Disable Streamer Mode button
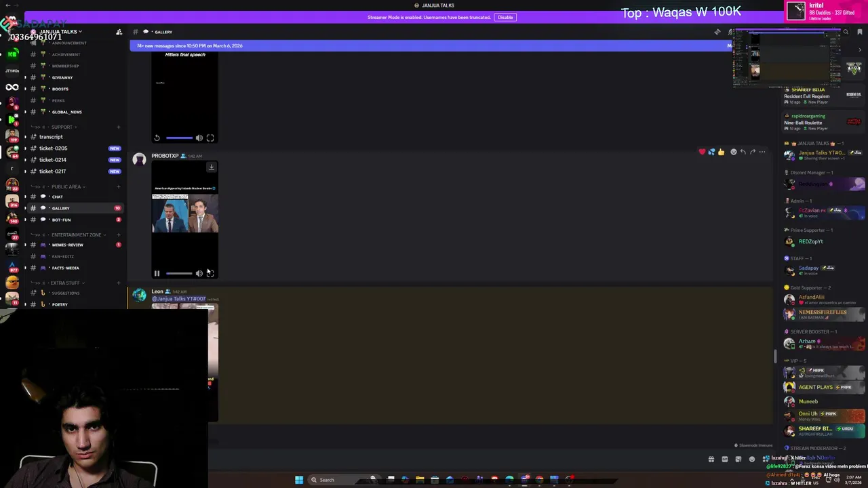The image size is (868, 488). click(505, 17)
